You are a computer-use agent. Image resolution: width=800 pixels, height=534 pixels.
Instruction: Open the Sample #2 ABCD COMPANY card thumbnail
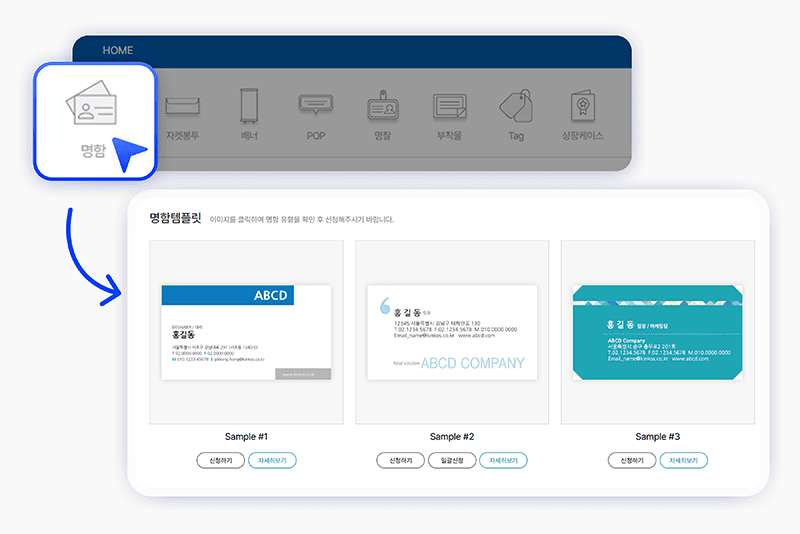[x=452, y=332]
